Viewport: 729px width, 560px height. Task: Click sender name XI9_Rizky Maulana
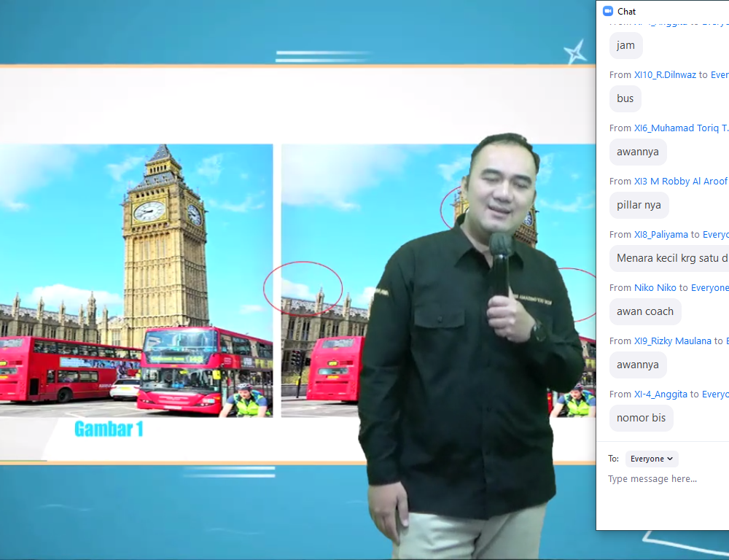(672, 341)
